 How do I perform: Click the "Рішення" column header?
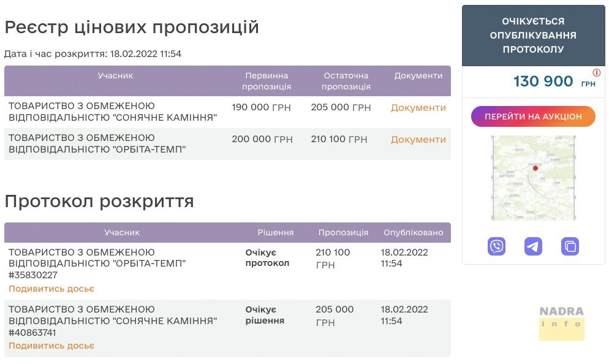tap(275, 233)
